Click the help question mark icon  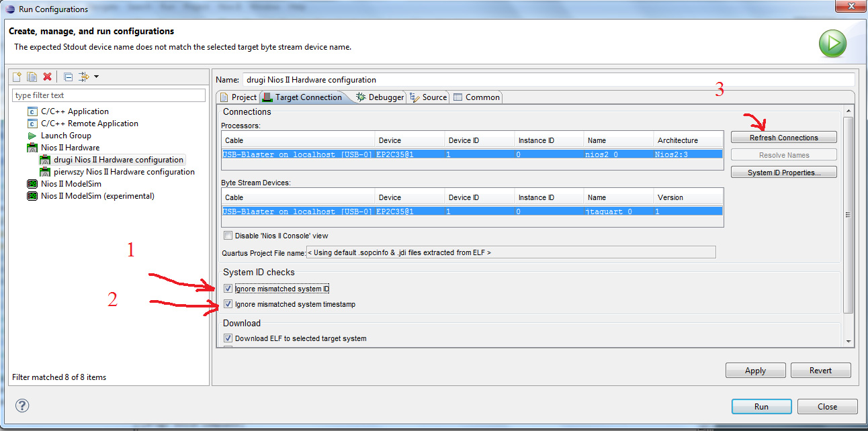(22, 405)
